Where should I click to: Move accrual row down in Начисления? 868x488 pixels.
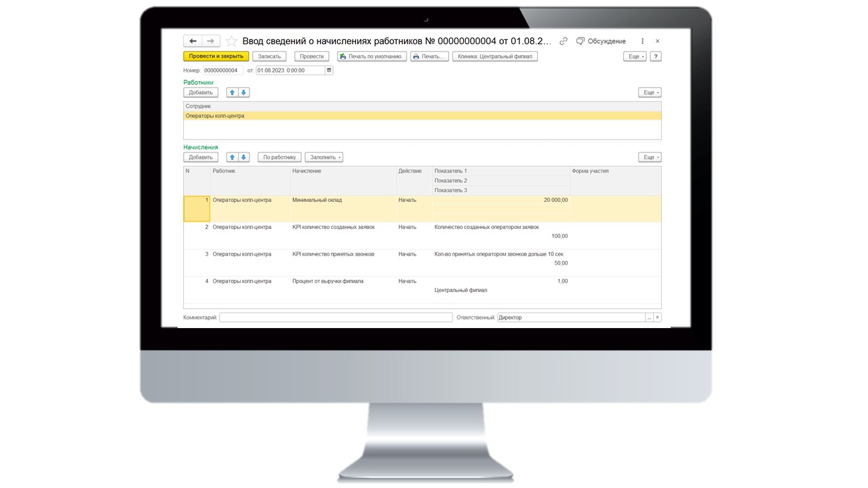243,157
